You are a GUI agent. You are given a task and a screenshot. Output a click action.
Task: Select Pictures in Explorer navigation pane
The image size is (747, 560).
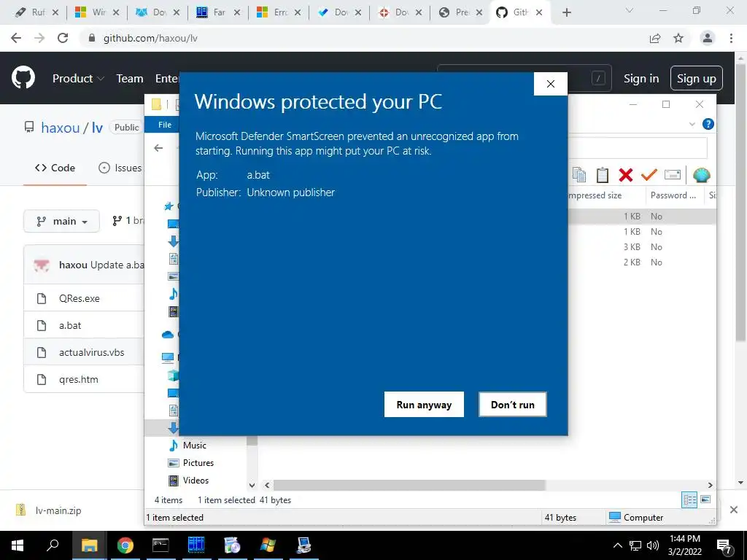(x=198, y=463)
